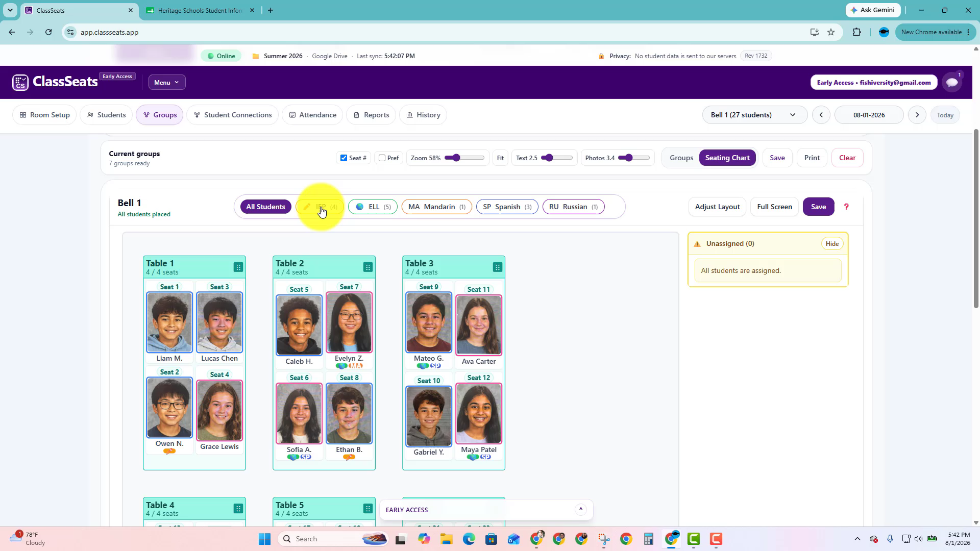
Task: Enable the Pref checkbox
Action: tap(382, 158)
